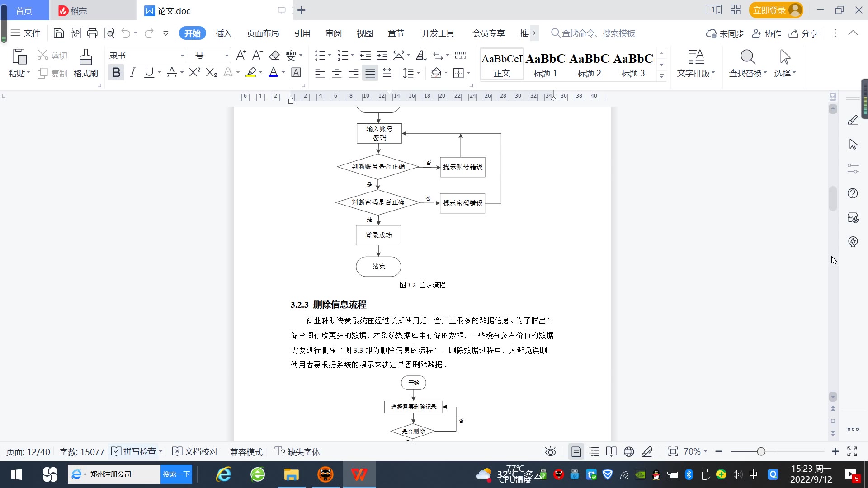
Task: Click the zoom slider handle in the status bar
Action: (761, 451)
